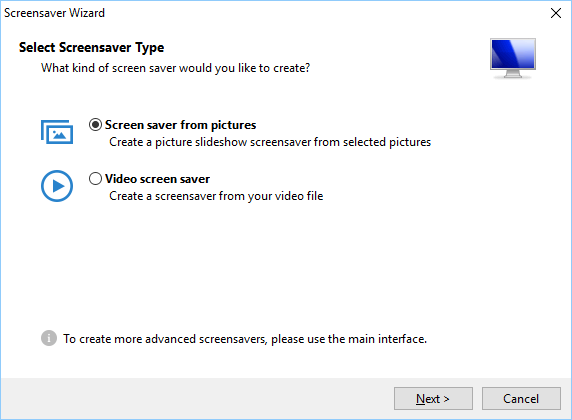Dismiss the wizard with the Cancel button

click(x=521, y=398)
